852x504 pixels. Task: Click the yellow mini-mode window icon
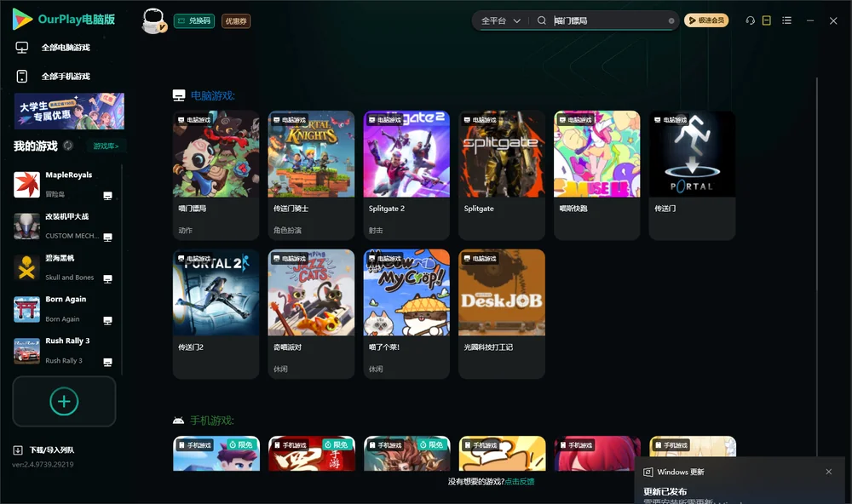pos(766,20)
